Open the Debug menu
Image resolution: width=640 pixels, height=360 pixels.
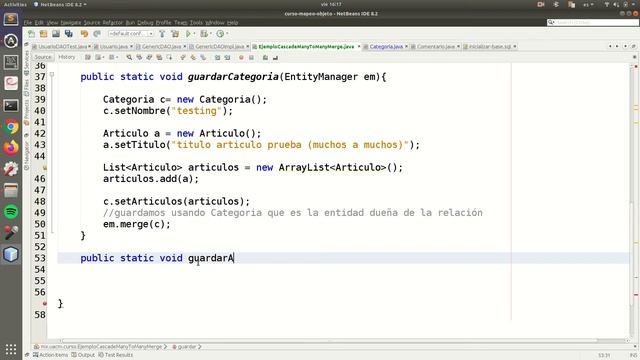[145, 22]
